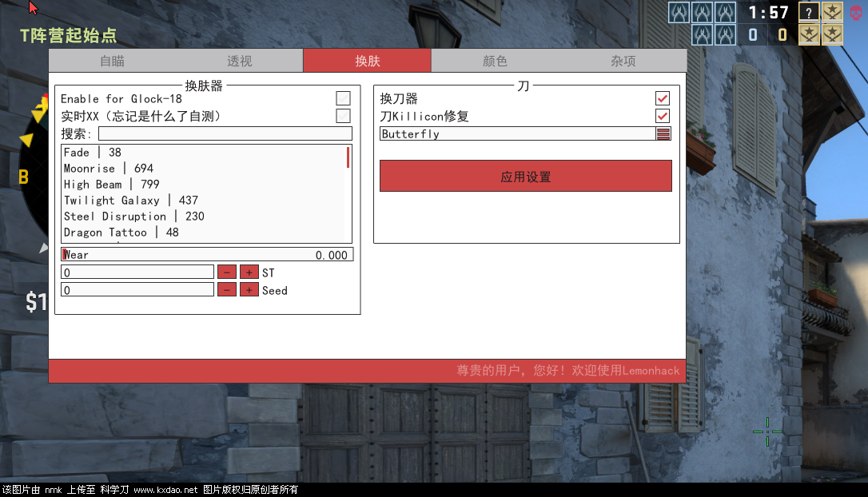Open the 透视 tab
This screenshot has height=497, width=868.
pos(240,61)
